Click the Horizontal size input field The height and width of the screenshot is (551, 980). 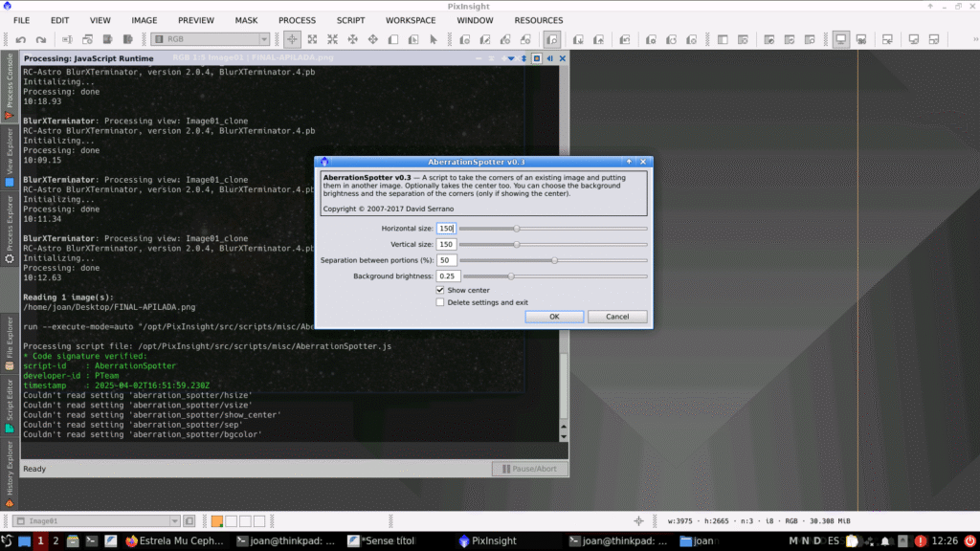pyautogui.click(x=446, y=229)
